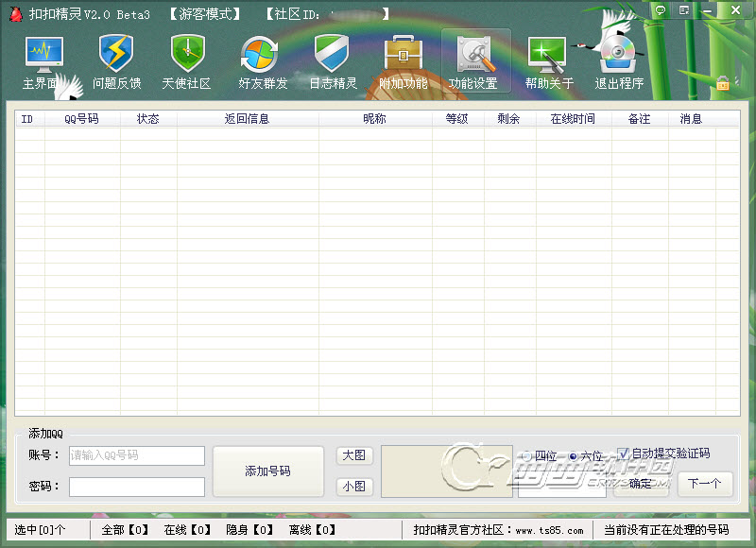Click the 选中[0]个 status text
Screen dimensions: 756x548
click(40, 530)
